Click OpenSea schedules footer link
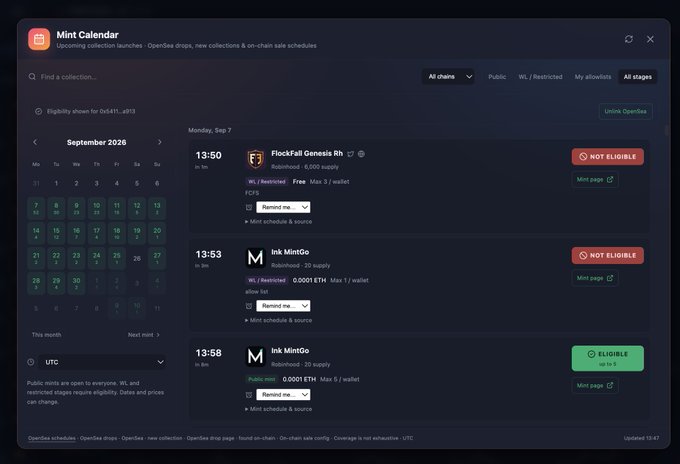The height and width of the screenshot is (464, 680). tap(52, 438)
